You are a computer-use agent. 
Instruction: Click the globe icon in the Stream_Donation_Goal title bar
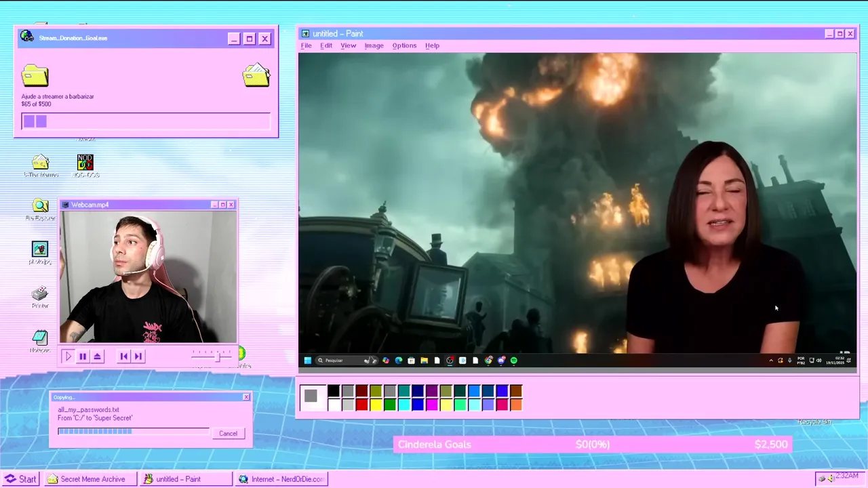point(27,37)
